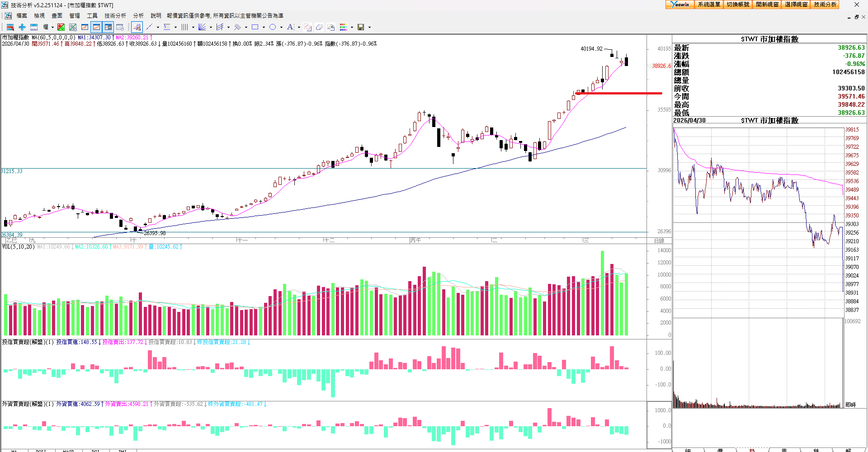Click the 最新 value 38926.63
Screen dimensions: 868x452
[851, 47]
